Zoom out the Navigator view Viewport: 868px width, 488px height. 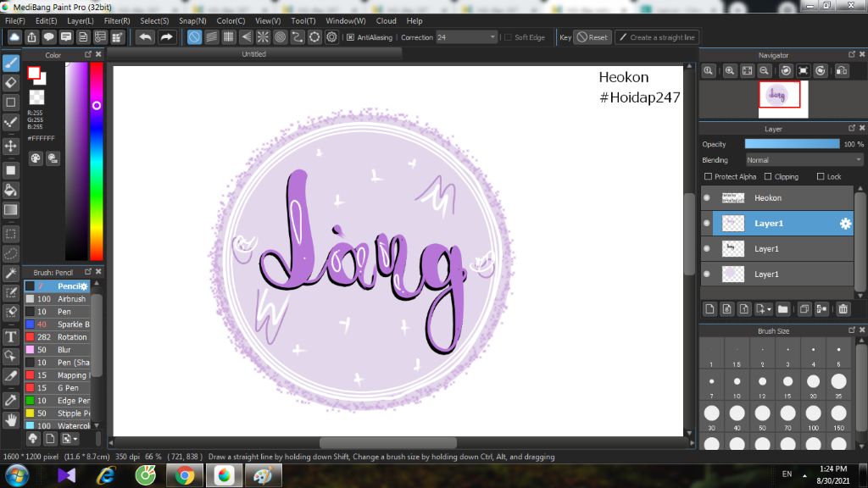click(x=764, y=71)
